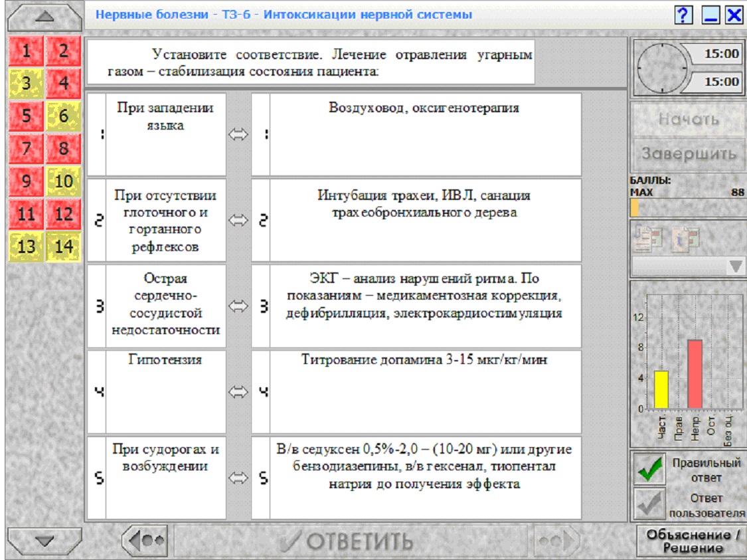Click the up arrow above the question list
The image size is (747, 560).
point(44,17)
